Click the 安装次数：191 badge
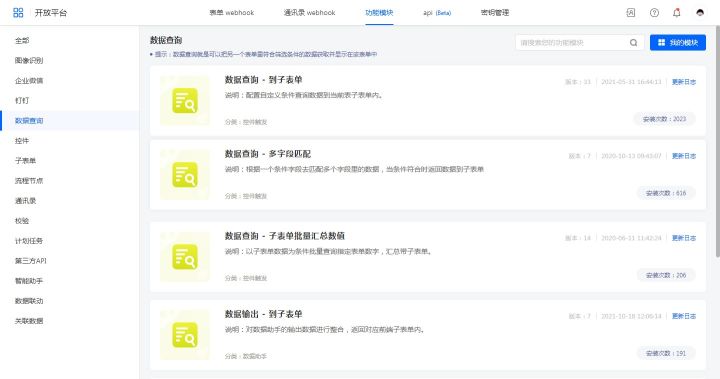 pyautogui.click(x=666, y=353)
